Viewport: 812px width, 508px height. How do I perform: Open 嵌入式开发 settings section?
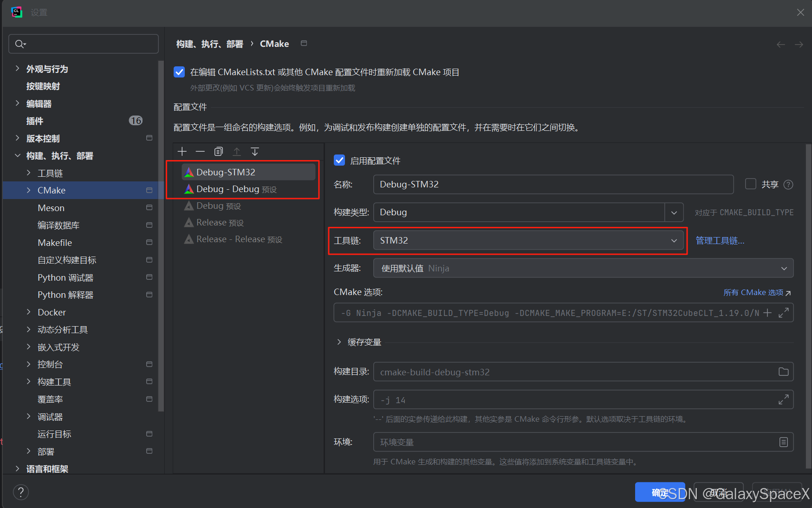click(58, 347)
